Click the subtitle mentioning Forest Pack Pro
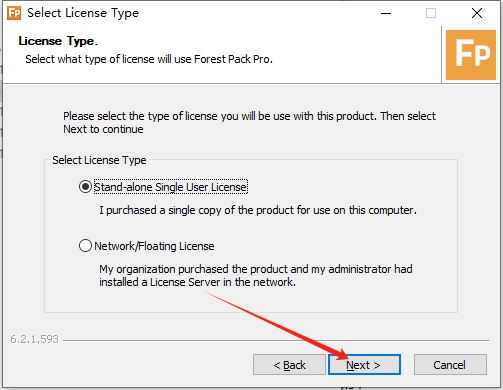The height and width of the screenshot is (390, 503). [149, 59]
